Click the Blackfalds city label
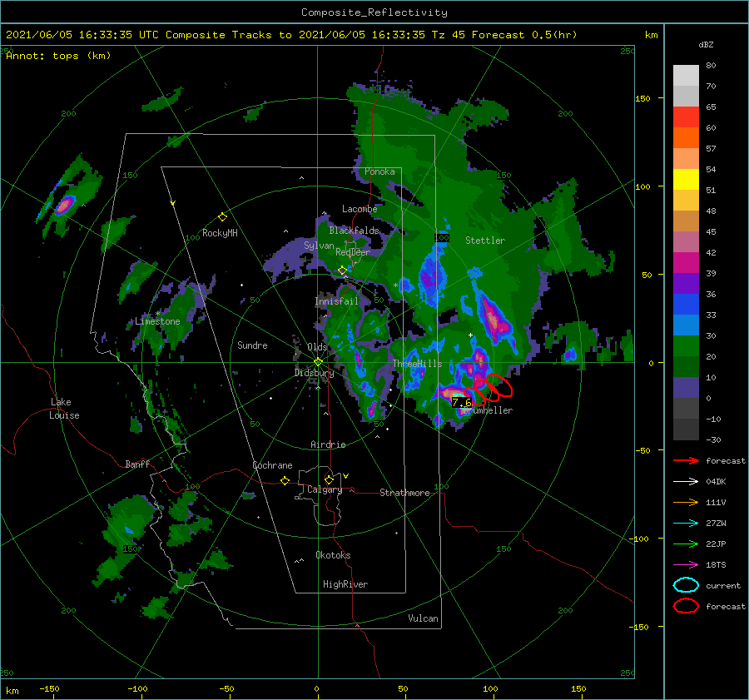749x700 pixels. (354, 231)
